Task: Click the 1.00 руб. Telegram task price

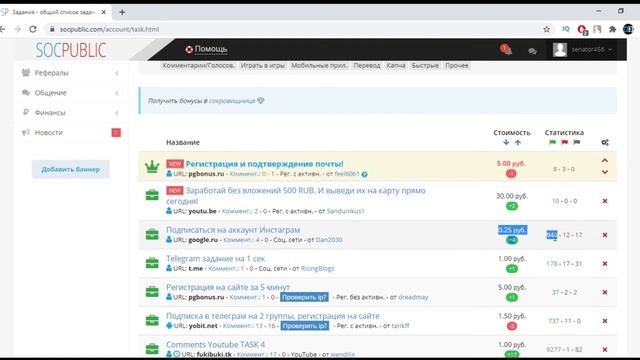Action: [x=512, y=258]
